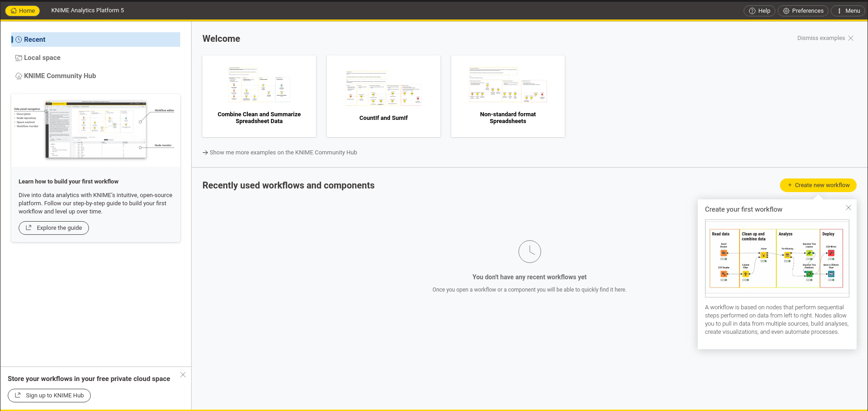Click the clock icon in empty workflows area
The width and height of the screenshot is (868, 411).
point(529,252)
